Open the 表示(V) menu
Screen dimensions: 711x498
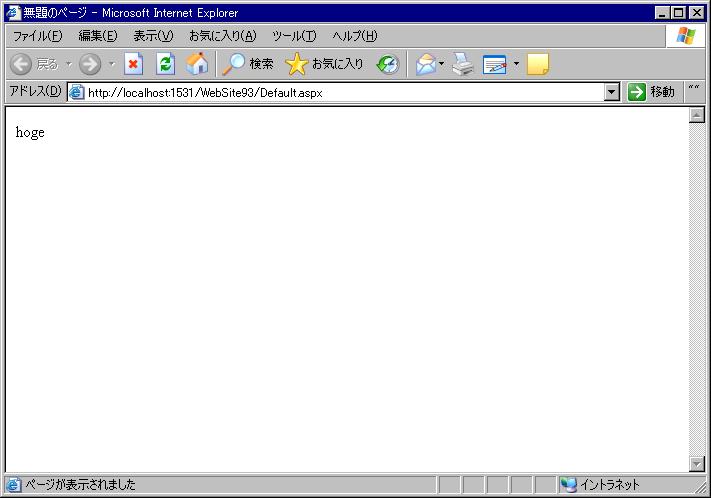153,36
